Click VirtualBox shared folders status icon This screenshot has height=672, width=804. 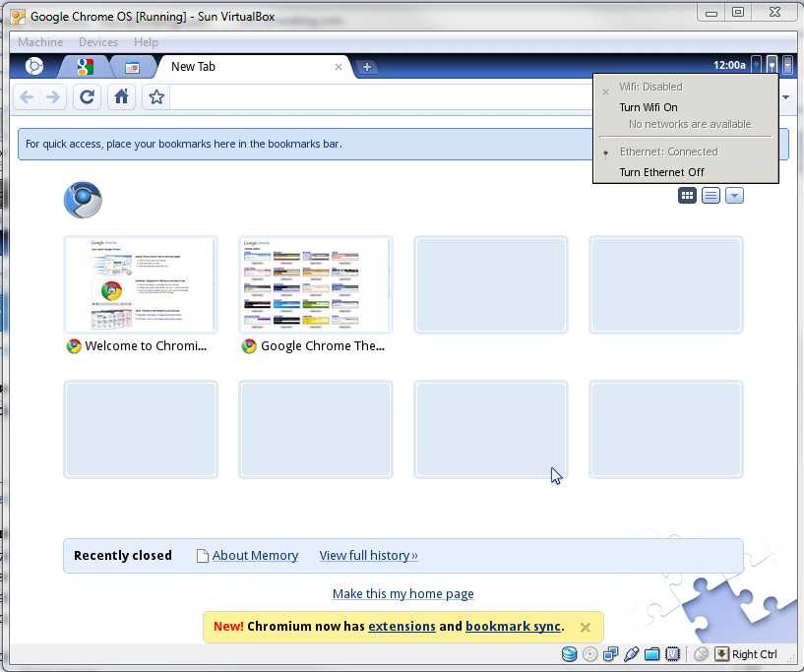pyautogui.click(x=651, y=654)
